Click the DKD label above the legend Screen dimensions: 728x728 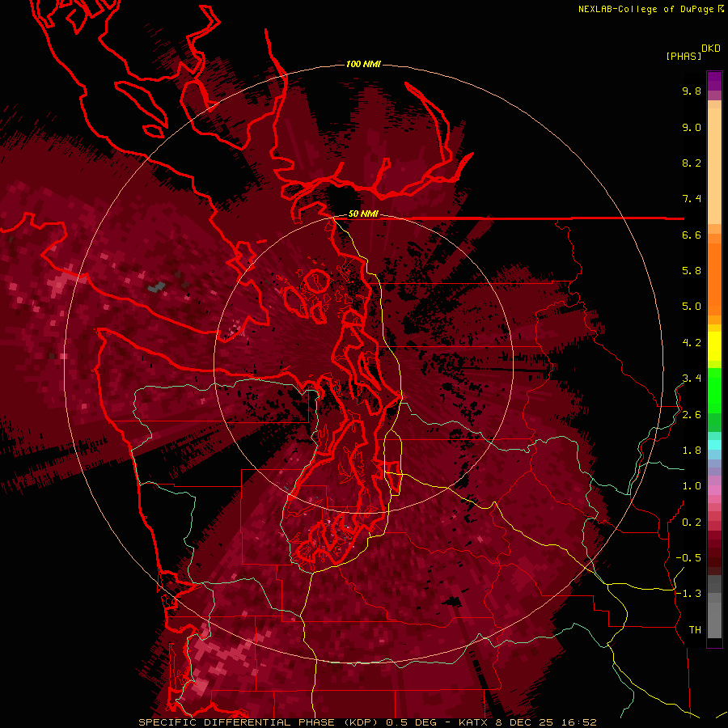click(710, 48)
